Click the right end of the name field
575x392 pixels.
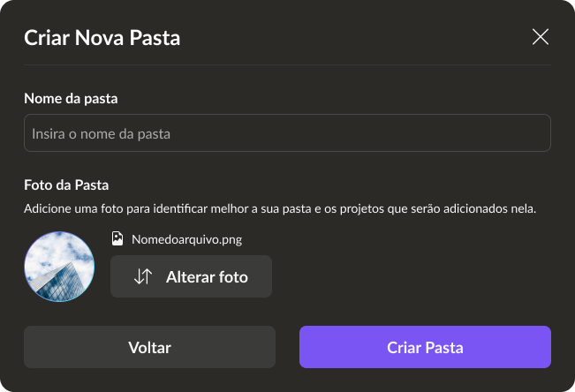click(x=534, y=133)
